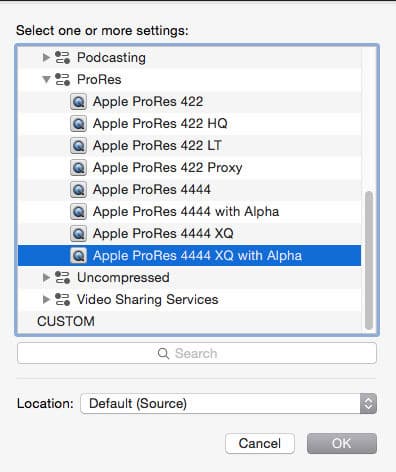Select the Uncompressed group label

(123, 278)
